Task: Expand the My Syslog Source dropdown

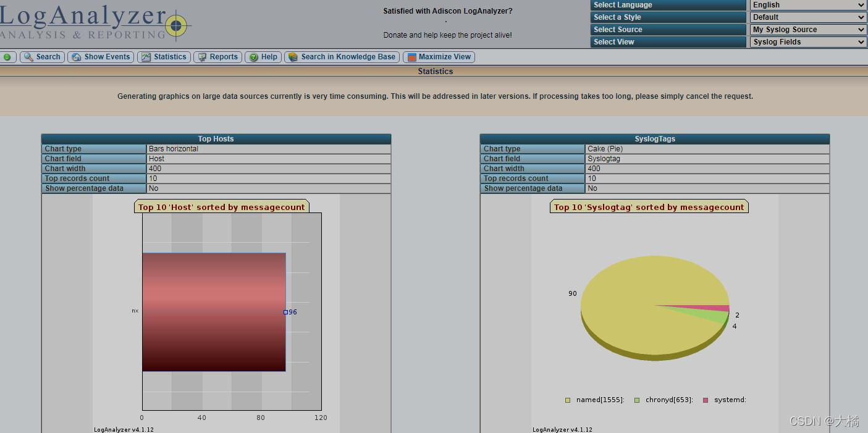Action: pos(809,30)
